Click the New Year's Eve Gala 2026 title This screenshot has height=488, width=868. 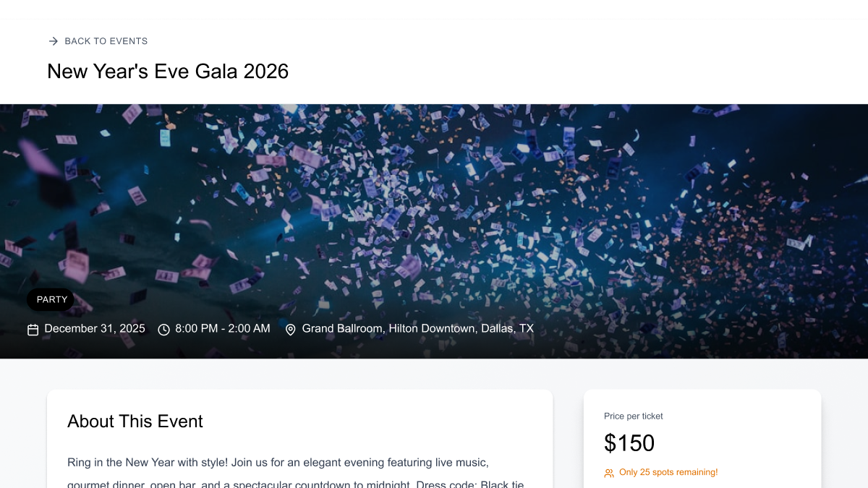coord(168,72)
